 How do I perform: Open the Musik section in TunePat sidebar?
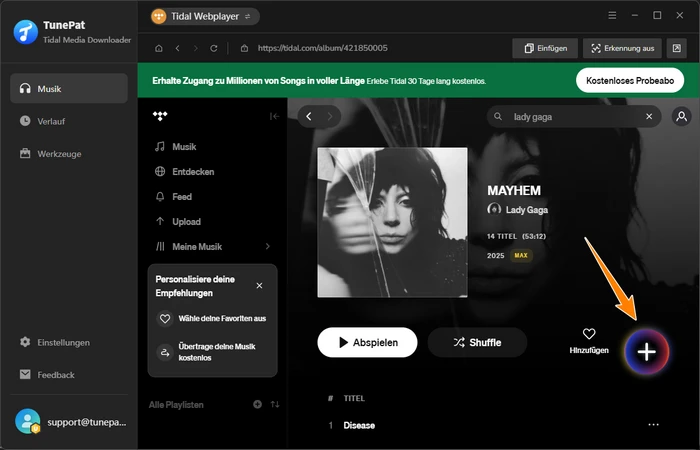[x=69, y=88]
